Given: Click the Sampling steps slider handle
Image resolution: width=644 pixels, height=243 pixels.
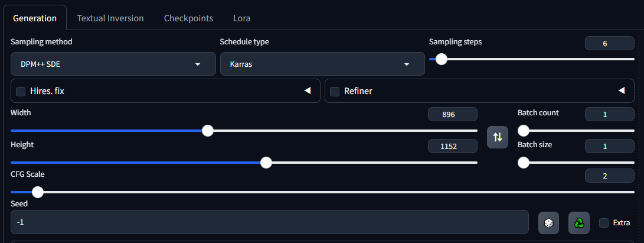Looking at the screenshot, I should coord(441,59).
